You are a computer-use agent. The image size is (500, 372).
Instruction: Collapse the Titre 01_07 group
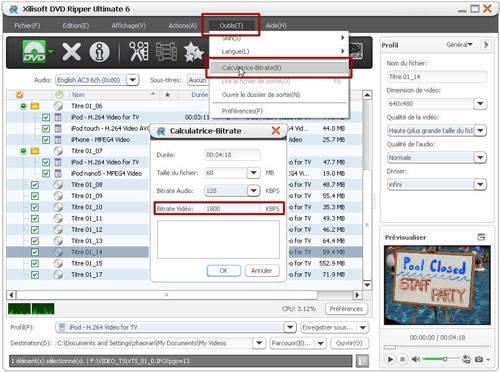tap(23, 151)
